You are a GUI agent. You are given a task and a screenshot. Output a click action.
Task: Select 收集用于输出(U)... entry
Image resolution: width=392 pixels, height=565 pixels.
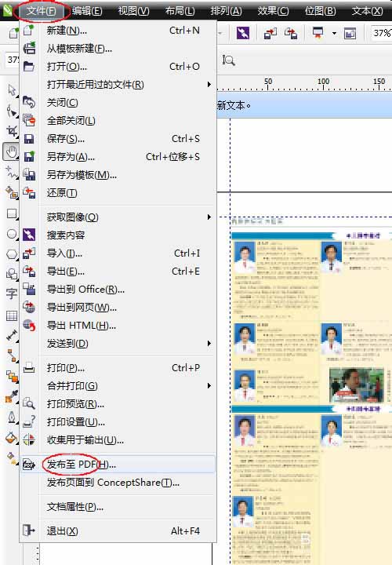(x=118, y=439)
